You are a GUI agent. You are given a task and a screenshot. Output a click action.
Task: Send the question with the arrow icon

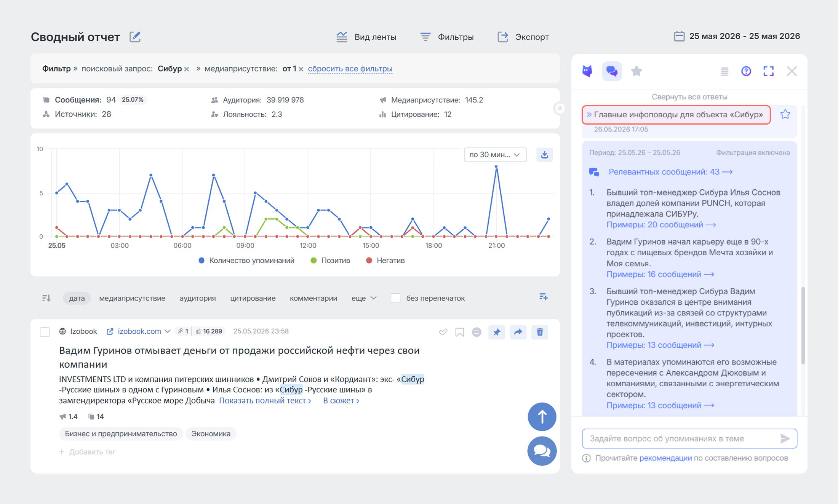click(785, 438)
